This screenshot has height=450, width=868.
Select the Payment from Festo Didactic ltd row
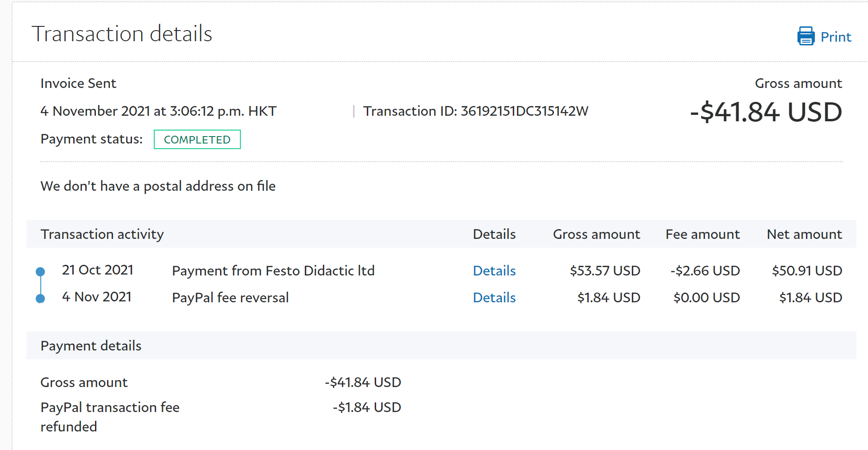click(273, 271)
